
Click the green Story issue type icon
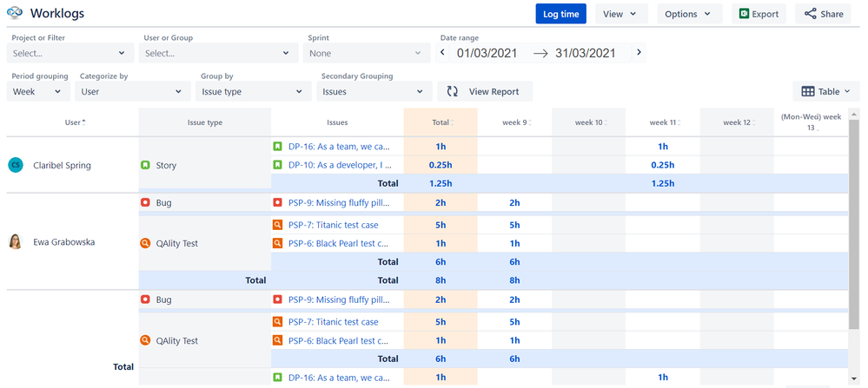tap(146, 165)
